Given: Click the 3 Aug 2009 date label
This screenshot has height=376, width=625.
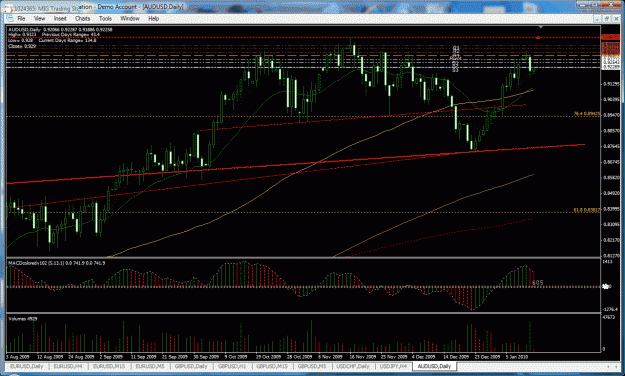Looking at the screenshot, I should (x=18, y=357).
